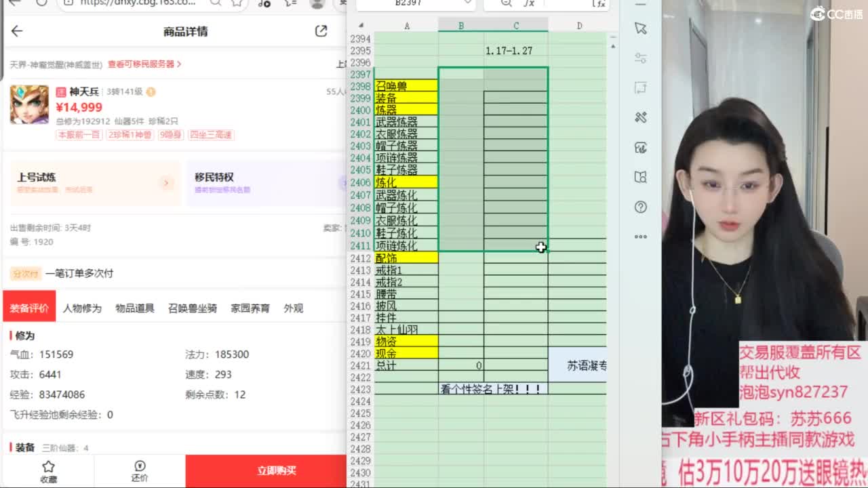Click the yellow 现金 cell
The height and width of the screenshot is (488, 868).
[406, 354]
